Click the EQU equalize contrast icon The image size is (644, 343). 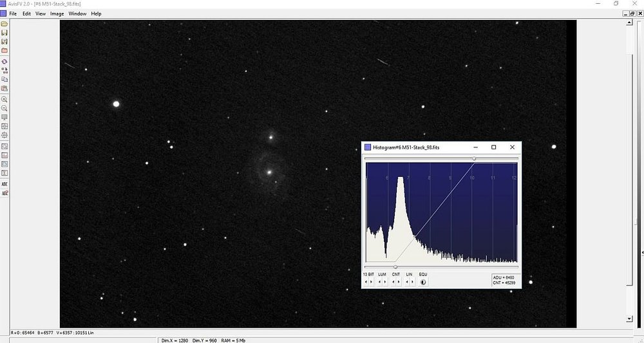coord(423,282)
